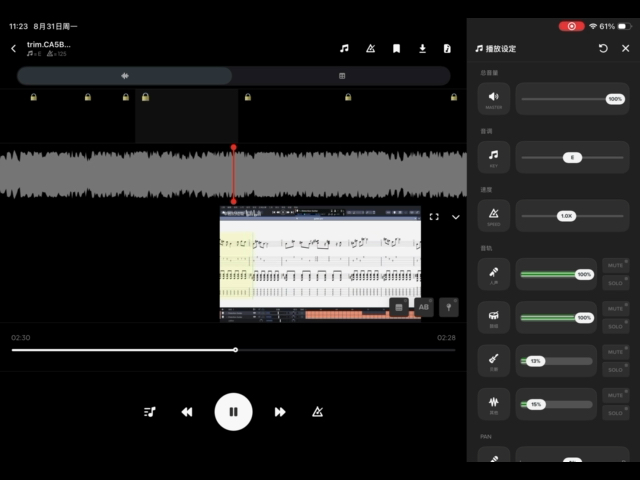Tap the download icon in top toolbar
640x480 pixels.
422,49
